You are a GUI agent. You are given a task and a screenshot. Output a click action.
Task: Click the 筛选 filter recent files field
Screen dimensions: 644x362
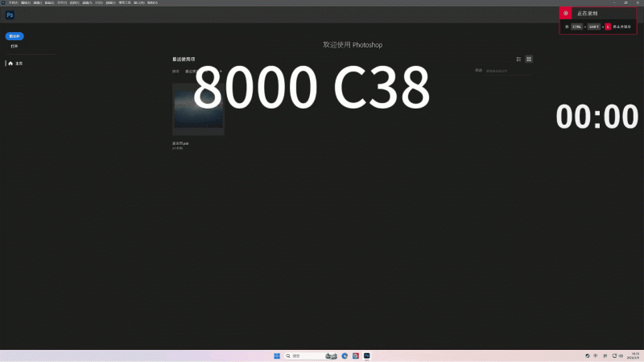509,71
